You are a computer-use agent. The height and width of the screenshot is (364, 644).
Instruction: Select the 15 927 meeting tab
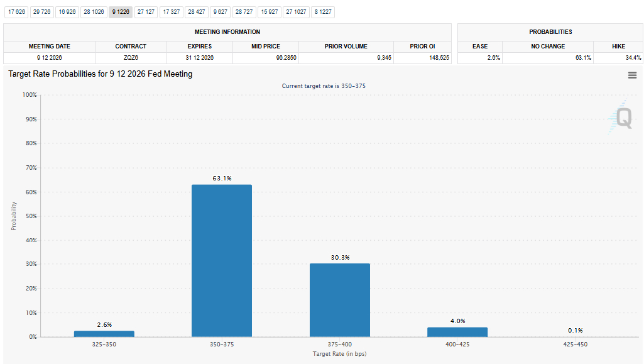point(270,12)
